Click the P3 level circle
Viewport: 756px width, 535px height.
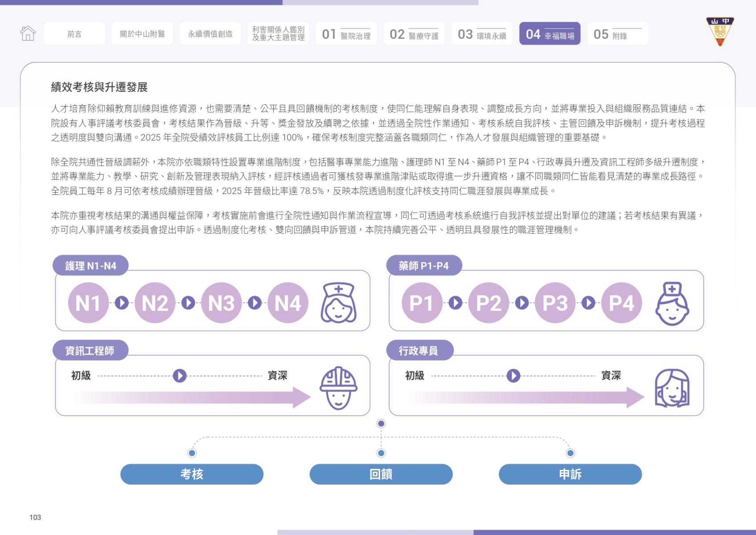pos(555,303)
